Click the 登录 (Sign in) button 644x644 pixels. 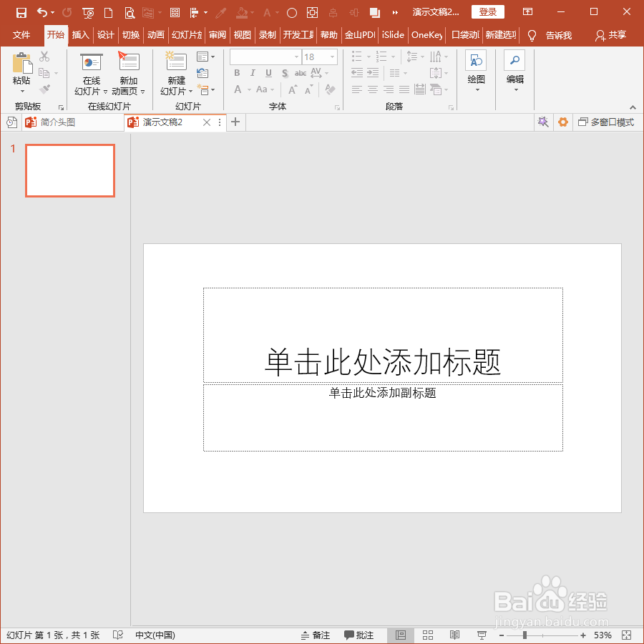point(487,11)
